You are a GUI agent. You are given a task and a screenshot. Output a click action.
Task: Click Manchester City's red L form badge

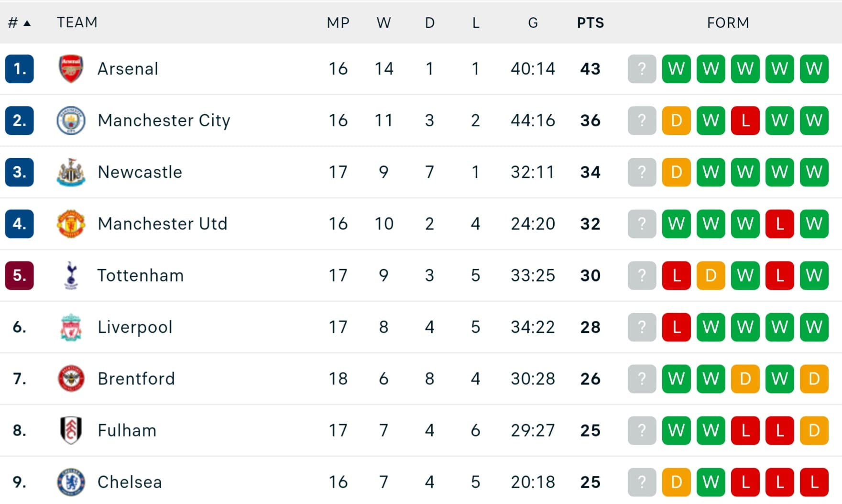pyautogui.click(x=745, y=121)
